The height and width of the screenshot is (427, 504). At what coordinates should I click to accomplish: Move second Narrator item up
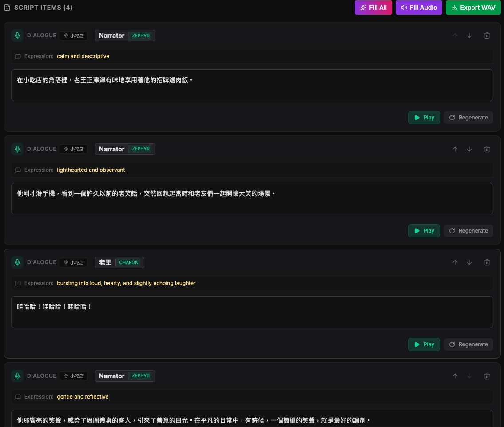coord(455,149)
